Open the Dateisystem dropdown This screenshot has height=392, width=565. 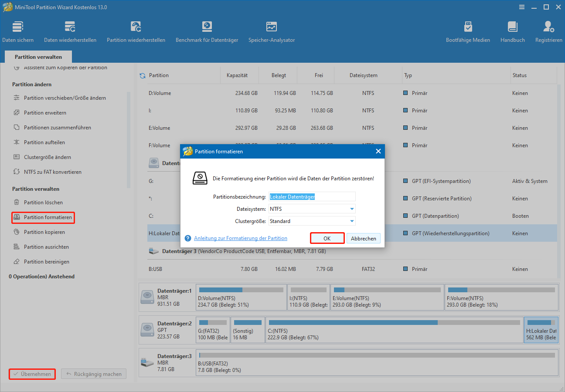(312, 209)
